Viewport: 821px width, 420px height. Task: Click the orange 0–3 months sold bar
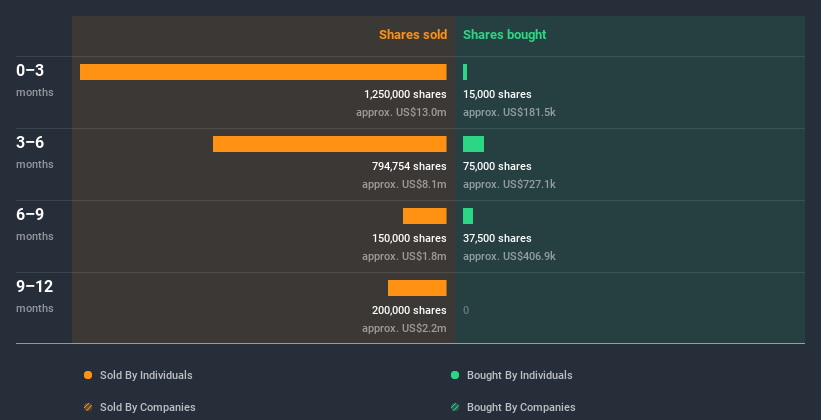click(263, 72)
